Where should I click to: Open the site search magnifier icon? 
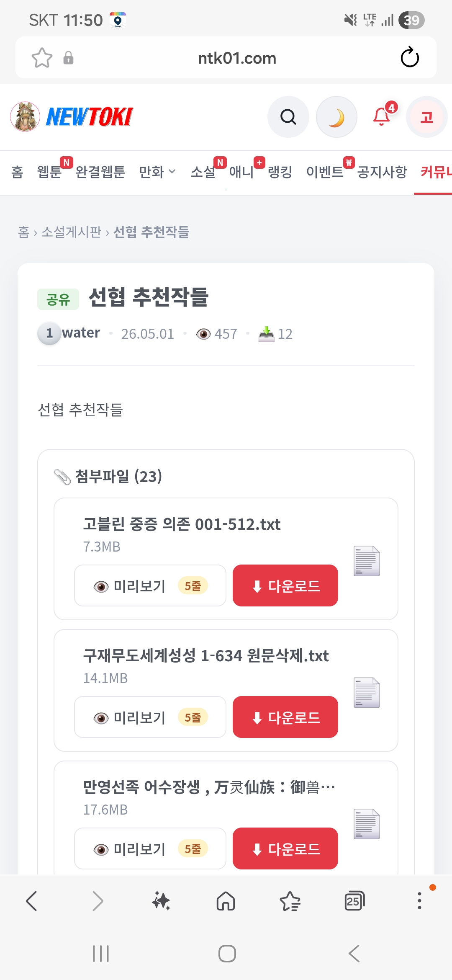288,117
